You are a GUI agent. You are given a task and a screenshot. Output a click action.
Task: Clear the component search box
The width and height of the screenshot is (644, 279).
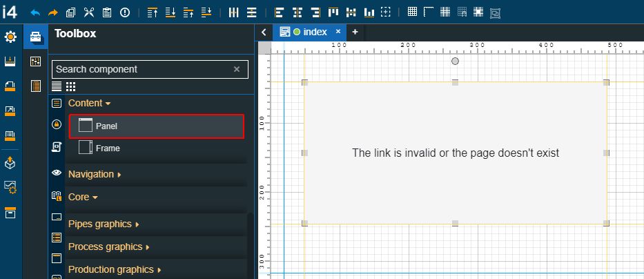(x=237, y=69)
